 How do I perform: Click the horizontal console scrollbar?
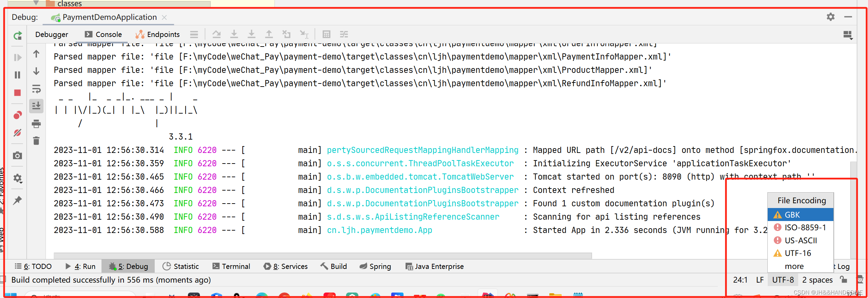[x=323, y=255]
